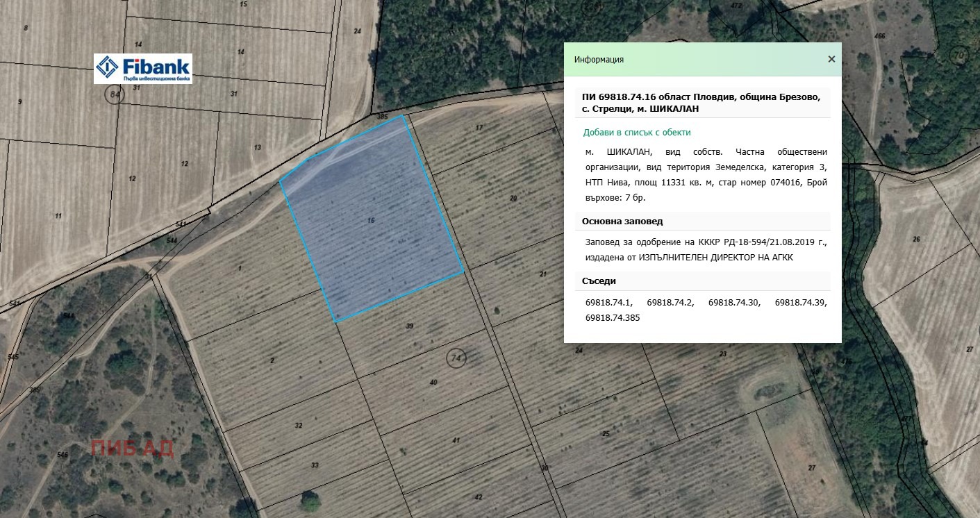Select parcel 11 on the map

tap(58, 216)
